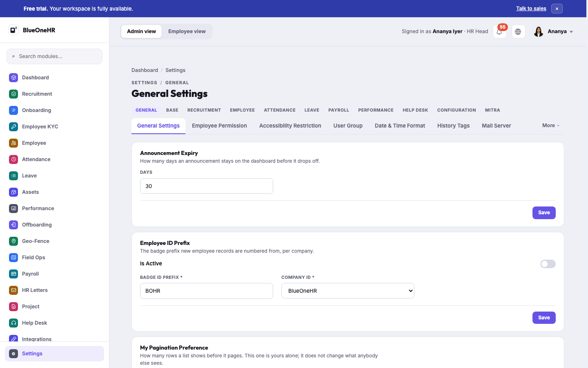Open the Ananya user menu
The height and width of the screenshot is (368, 588).
(553, 31)
